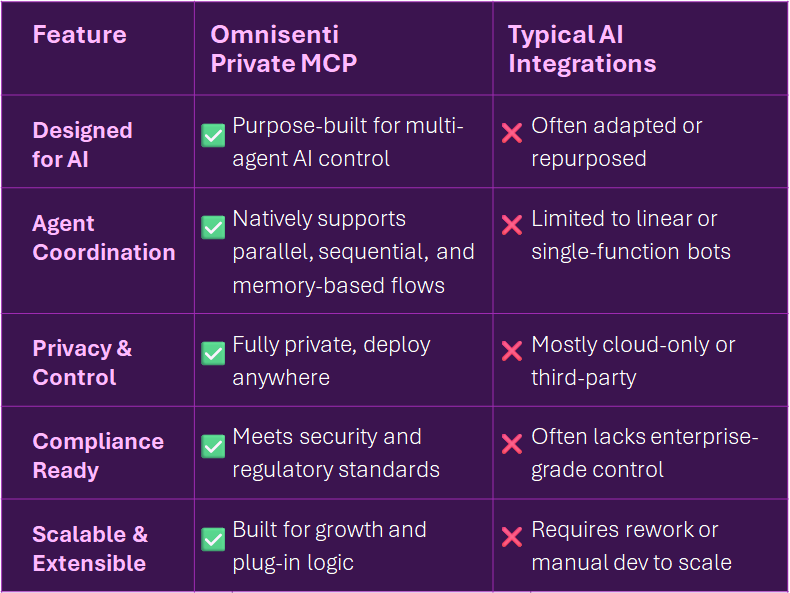Screen dimensions: 790x593
Task: Click the red X beside Limited to linear
Action: (x=512, y=226)
